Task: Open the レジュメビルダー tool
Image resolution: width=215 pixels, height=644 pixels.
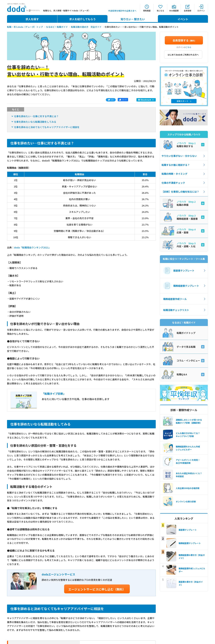Action: [184, 448]
